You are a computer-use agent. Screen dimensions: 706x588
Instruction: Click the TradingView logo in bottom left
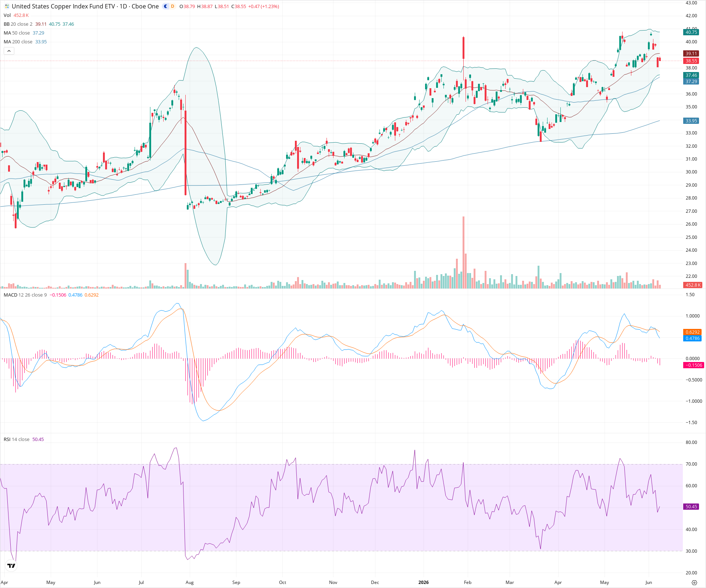11,566
